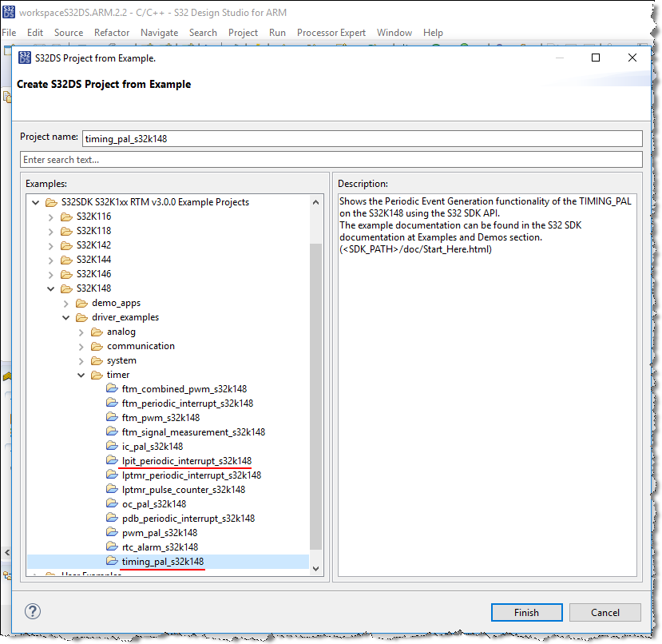Select lptmr_pulse_counter_s32k148 example

click(183, 489)
